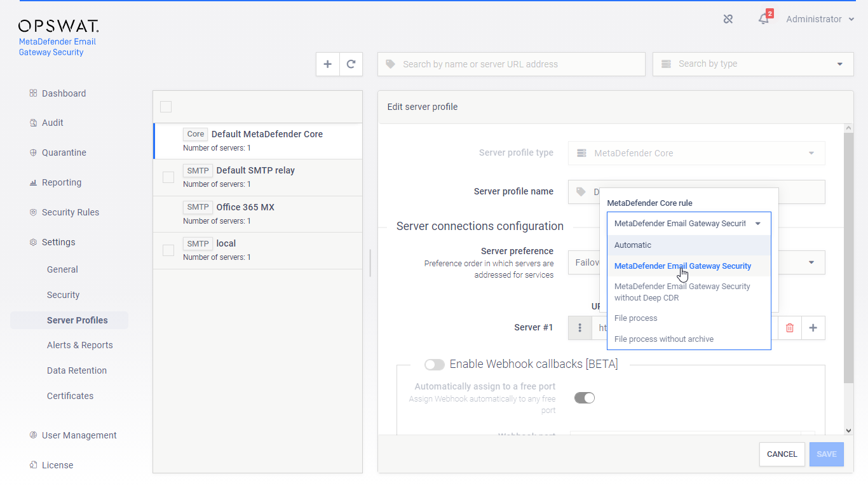The image size is (868, 488).
Task: Click the scrollbar down arrow in edit panel
Action: click(x=848, y=430)
